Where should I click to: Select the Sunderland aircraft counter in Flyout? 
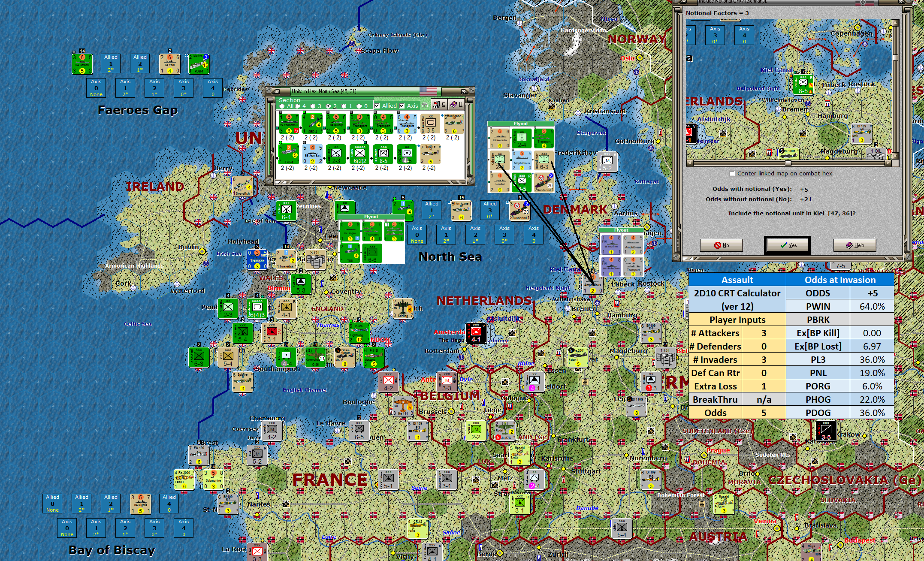click(544, 182)
